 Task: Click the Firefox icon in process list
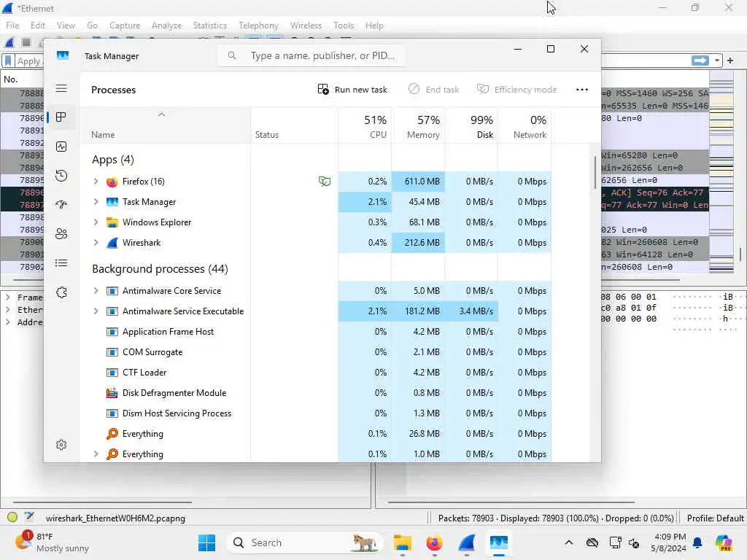pyautogui.click(x=112, y=182)
